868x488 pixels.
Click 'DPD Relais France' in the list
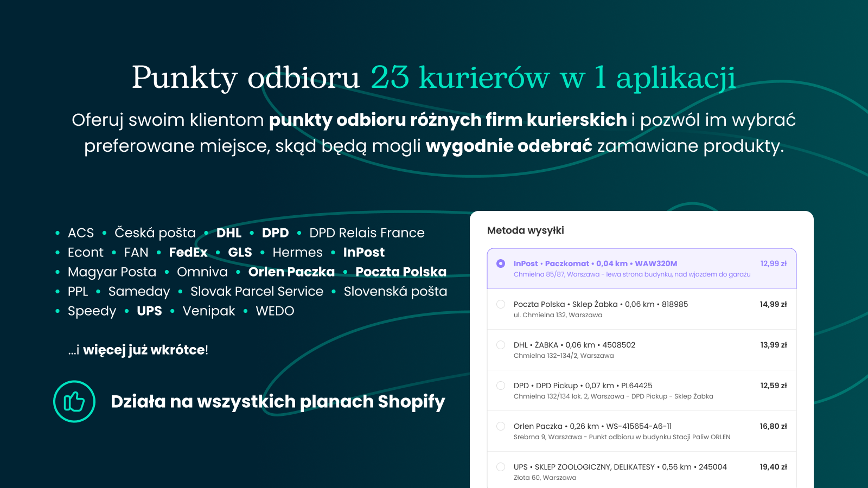[x=367, y=233]
